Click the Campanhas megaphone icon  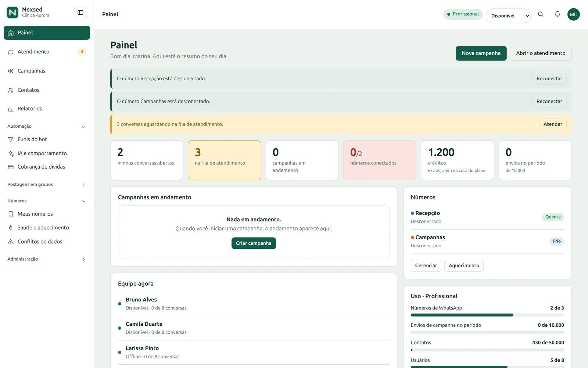[x=11, y=71]
